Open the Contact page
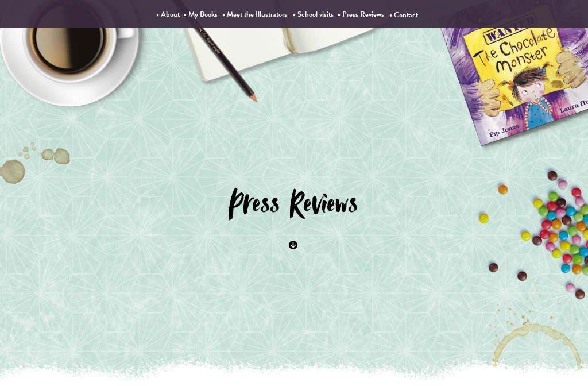The image size is (588, 386). point(406,15)
